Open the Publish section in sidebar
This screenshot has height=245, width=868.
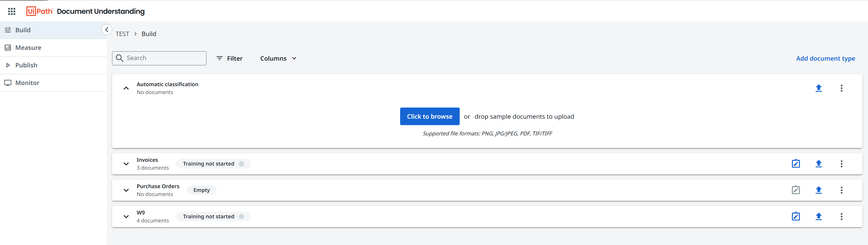click(x=53, y=65)
